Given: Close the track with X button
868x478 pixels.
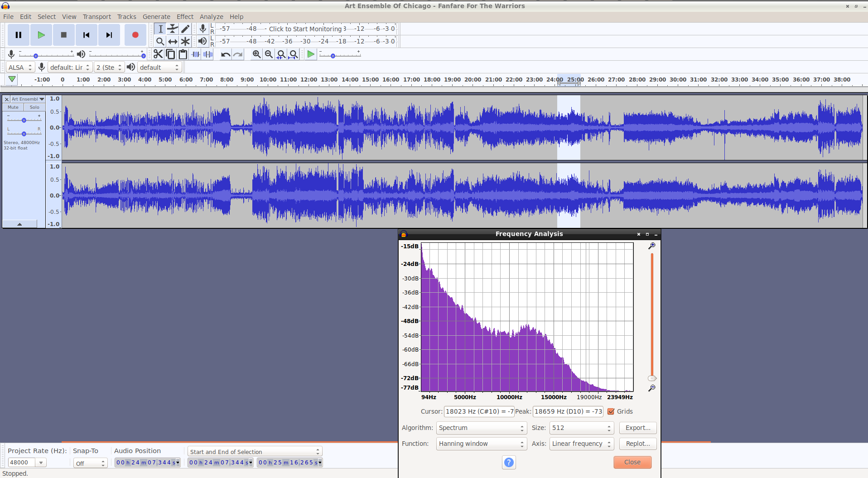Looking at the screenshot, I should coord(7,99).
